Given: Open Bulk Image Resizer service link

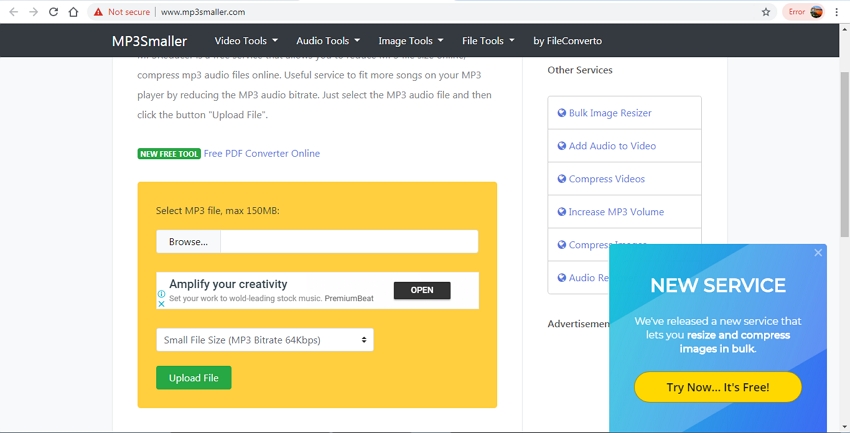Looking at the screenshot, I should click(610, 113).
